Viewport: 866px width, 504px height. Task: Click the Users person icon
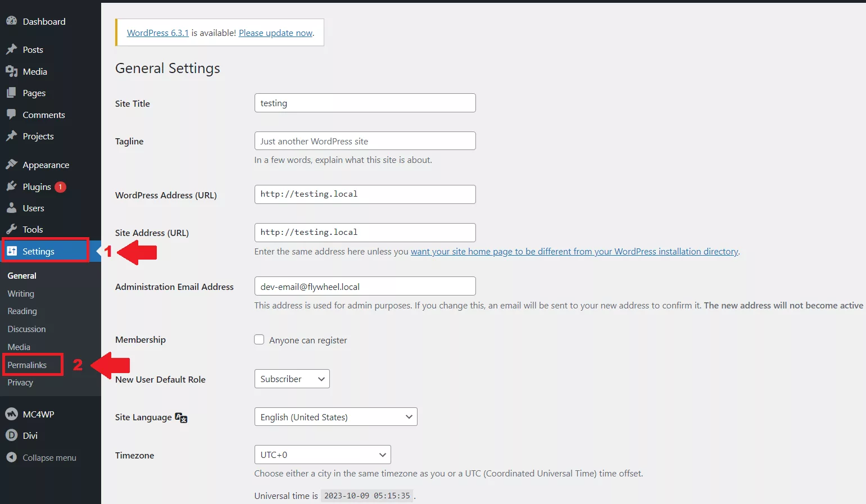[x=11, y=208]
